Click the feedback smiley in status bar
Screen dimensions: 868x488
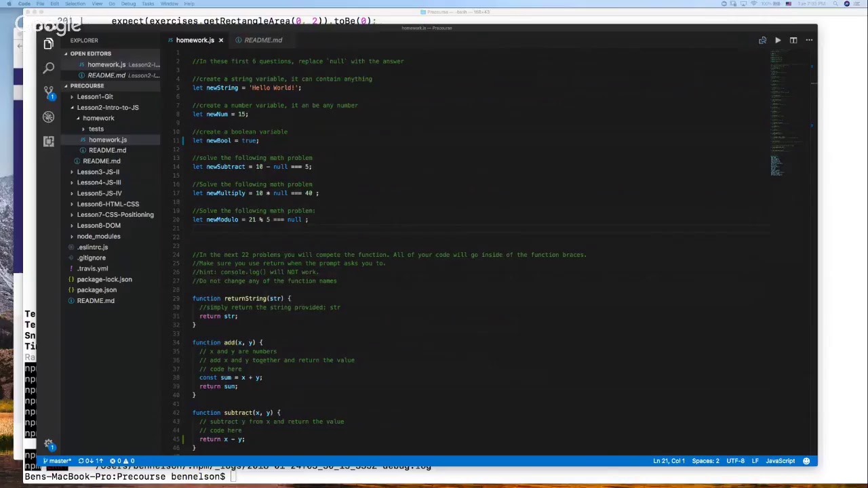pyautogui.click(x=806, y=461)
